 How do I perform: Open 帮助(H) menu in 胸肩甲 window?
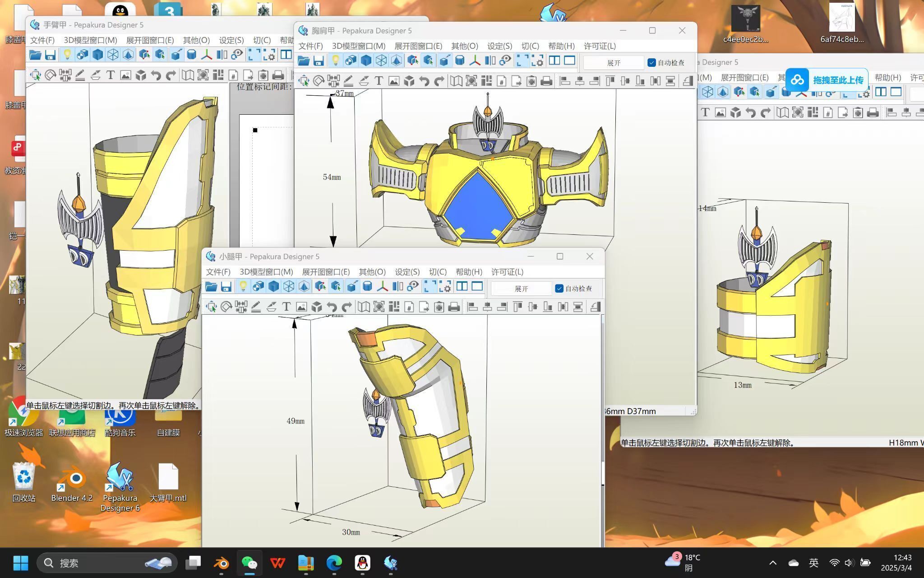pyautogui.click(x=561, y=46)
